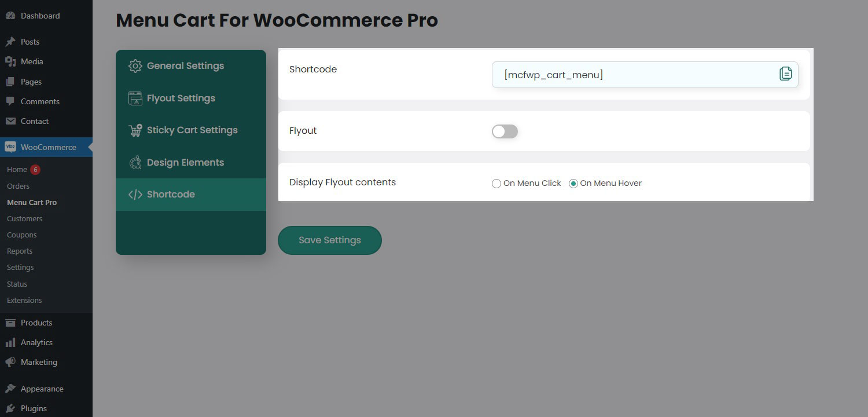The width and height of the screenshot is (868, 417).
Task: Click the Flyout Settings window icon
Action: [135, 98]
